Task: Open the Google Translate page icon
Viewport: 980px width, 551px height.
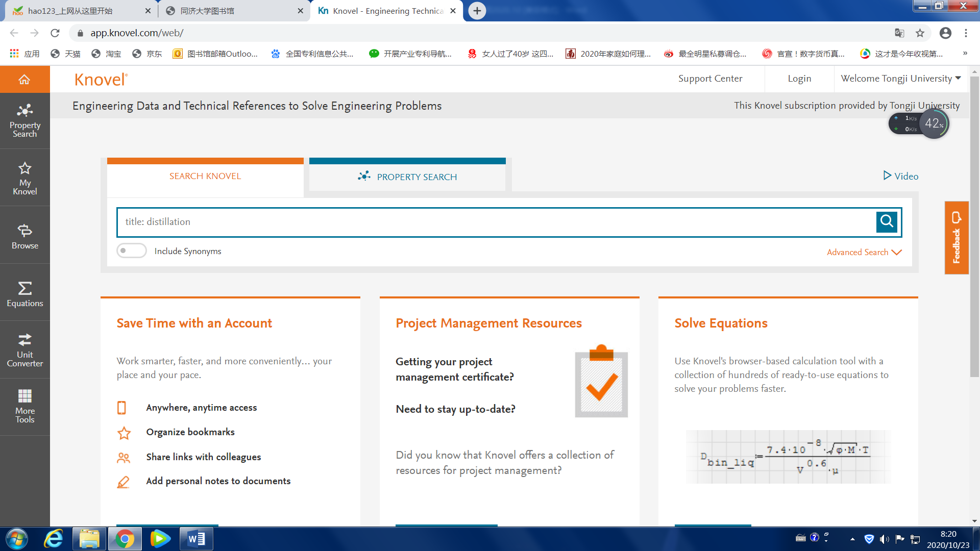Action: pyautogui.click(x=899, y=33)
